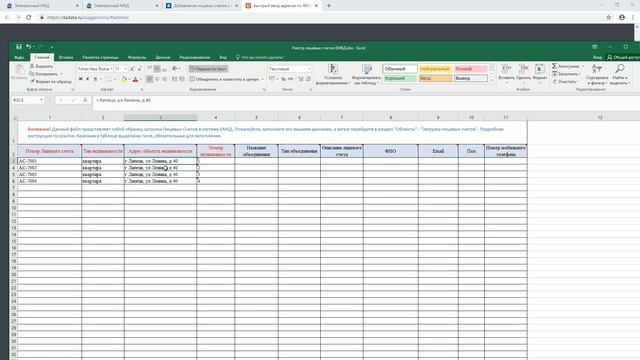Copy selection with Копировать

click(x=45, y=74)
